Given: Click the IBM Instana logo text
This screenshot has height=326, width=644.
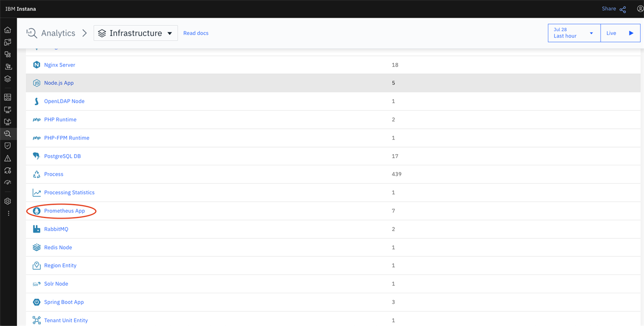Looking at the screenshot, I should pyautogui.click(x=21, y=9).
